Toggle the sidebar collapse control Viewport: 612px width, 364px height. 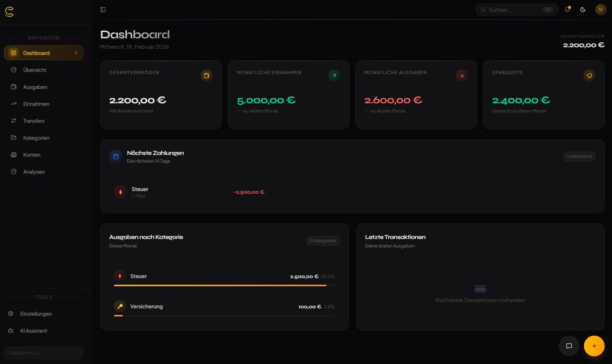103,10
